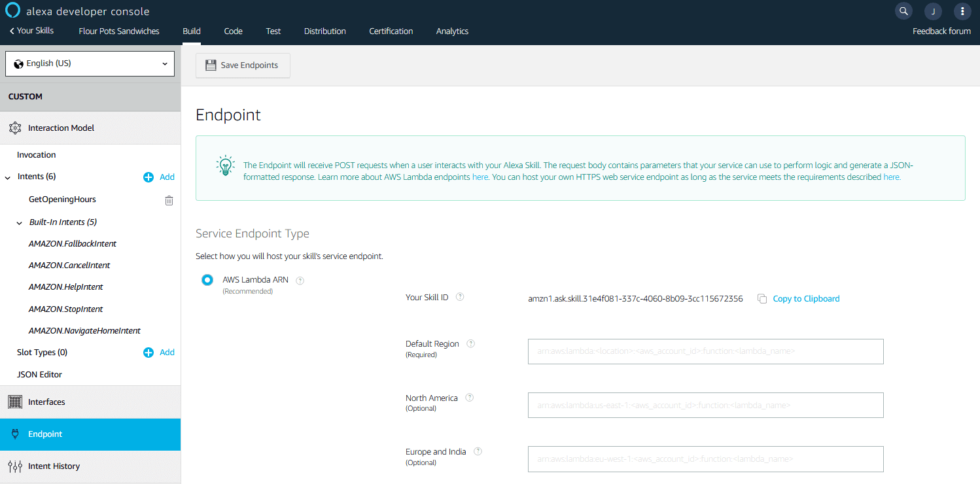The width and height of the screenshot is (980, 484).
Task: Click Copy to Clipboard link
Action: (806, 299)
